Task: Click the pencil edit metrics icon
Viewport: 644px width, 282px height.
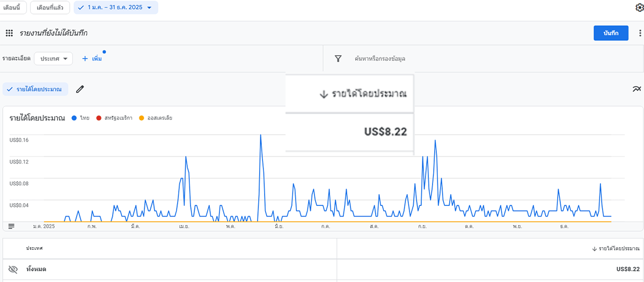Action: tap(80, 89)
